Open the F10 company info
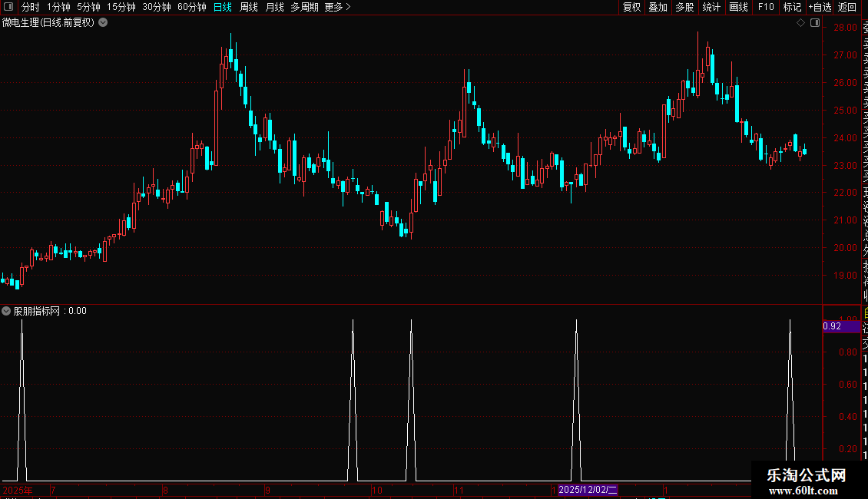Screen dimensions: 868x499 [x=766, y=7]
